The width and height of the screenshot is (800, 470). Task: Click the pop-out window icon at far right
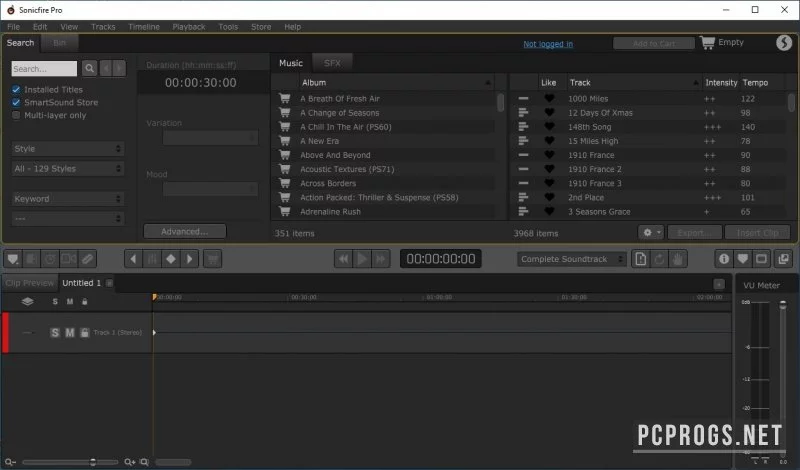coord(784,259)
